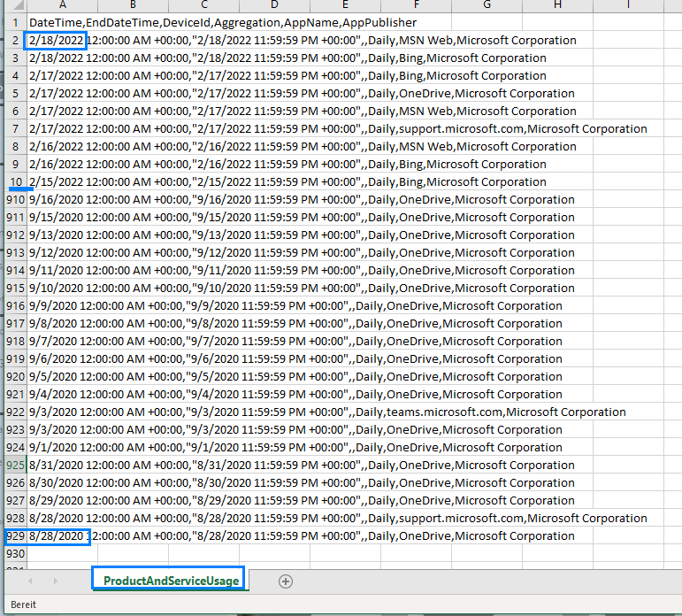Click the Bereit status bar text

(24, 604)
